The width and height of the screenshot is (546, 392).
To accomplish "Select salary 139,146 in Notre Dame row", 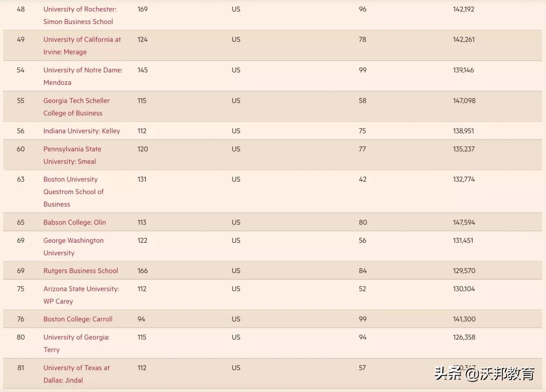I will (x=463, y=70).
